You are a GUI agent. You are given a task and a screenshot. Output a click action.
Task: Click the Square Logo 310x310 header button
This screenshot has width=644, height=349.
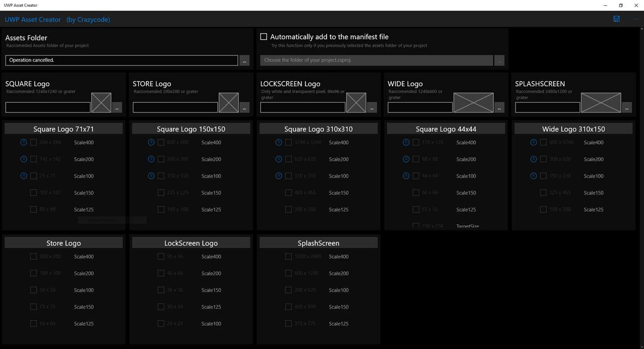[x=318, y=129]
